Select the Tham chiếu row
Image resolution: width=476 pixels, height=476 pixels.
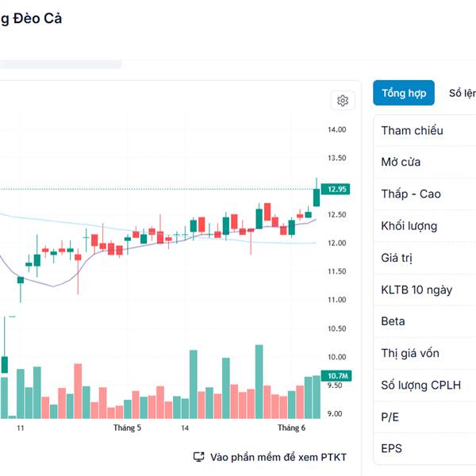pos(424,130)
